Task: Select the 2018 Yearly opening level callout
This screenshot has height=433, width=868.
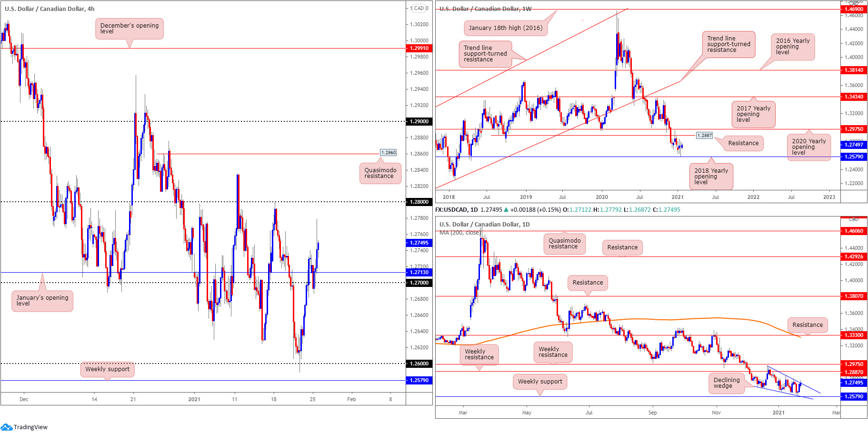Action: pos(711,177)
